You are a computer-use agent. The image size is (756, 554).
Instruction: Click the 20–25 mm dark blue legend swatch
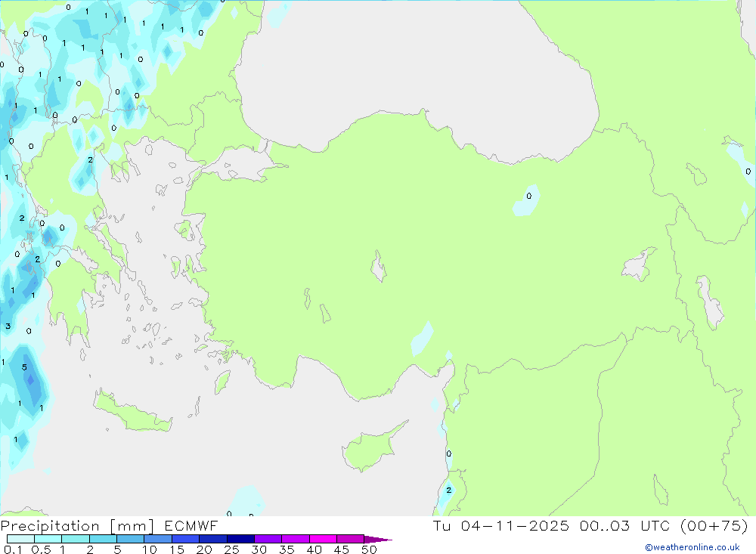(213, 539)
